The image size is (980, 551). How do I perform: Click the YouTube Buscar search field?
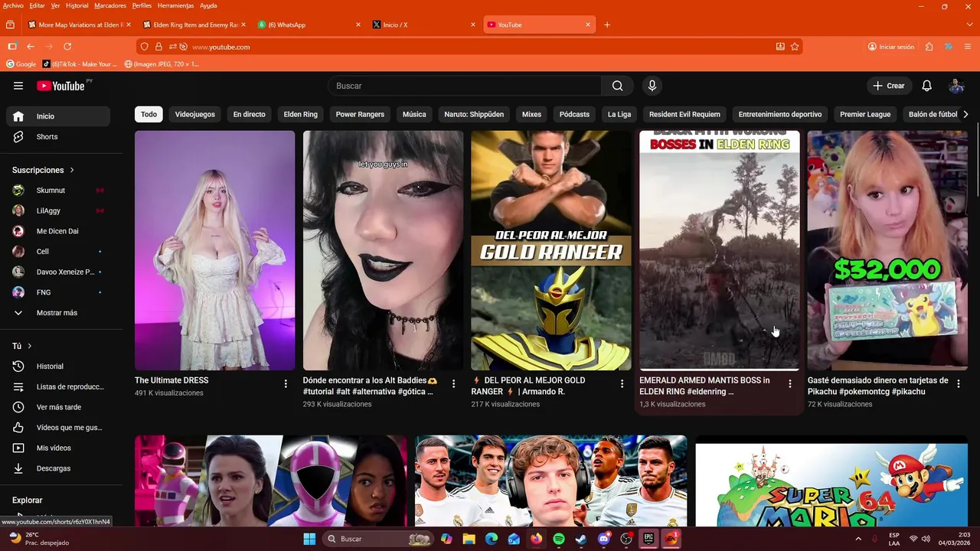[465, 86]
